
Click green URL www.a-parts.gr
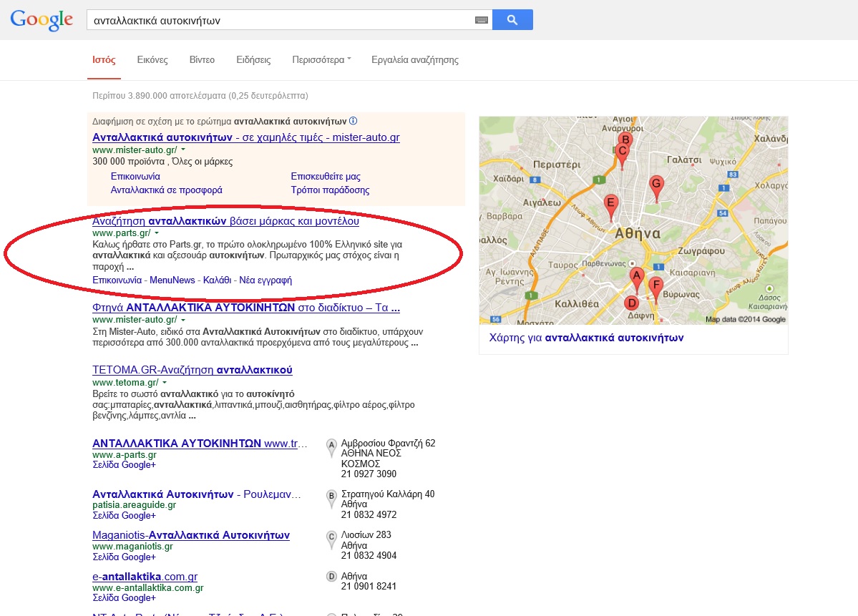125,454
